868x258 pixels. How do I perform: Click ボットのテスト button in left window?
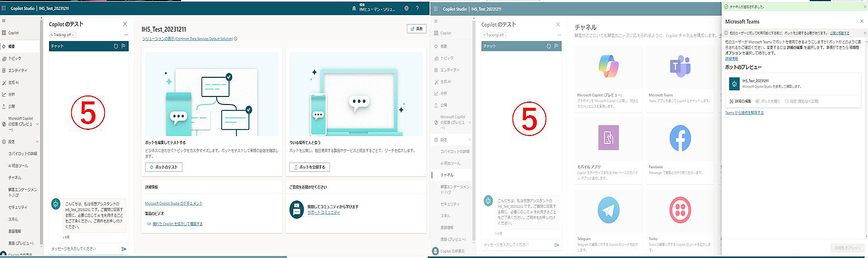(x=164, y=168)
